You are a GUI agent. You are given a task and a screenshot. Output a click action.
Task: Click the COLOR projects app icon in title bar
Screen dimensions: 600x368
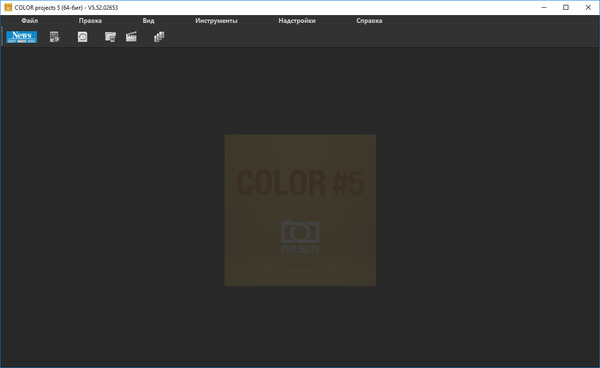[x=8, y=7]
